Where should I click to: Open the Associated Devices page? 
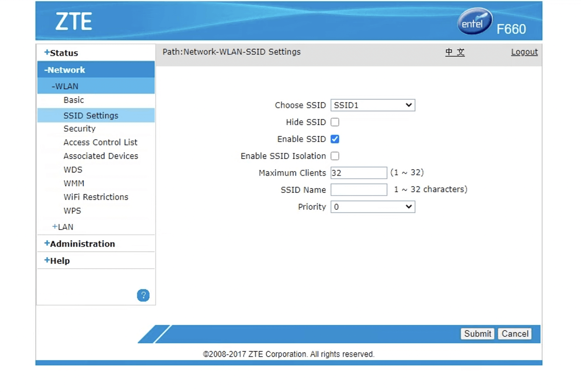coord(101,156)
